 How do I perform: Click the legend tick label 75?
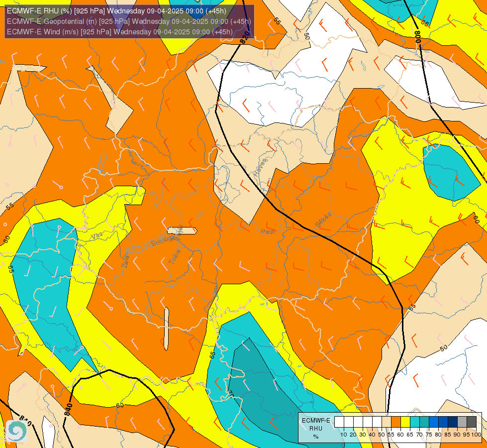point(429,435)
